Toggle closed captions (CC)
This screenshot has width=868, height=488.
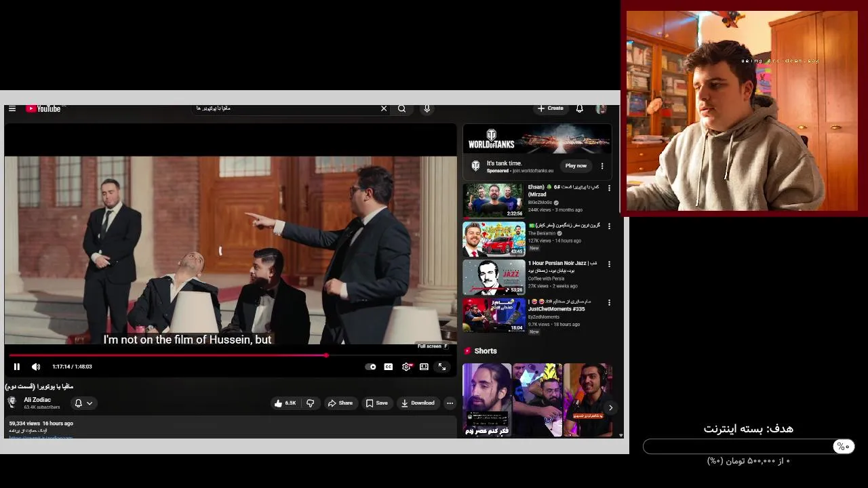click(x=389, y=367)
